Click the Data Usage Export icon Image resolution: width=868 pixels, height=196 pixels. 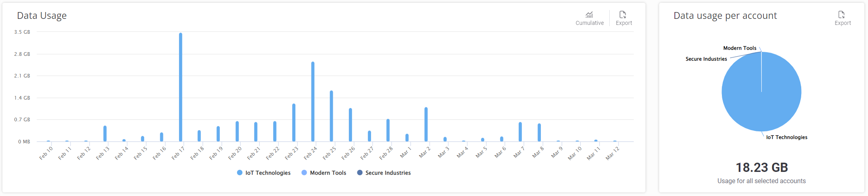pos(623,15)
